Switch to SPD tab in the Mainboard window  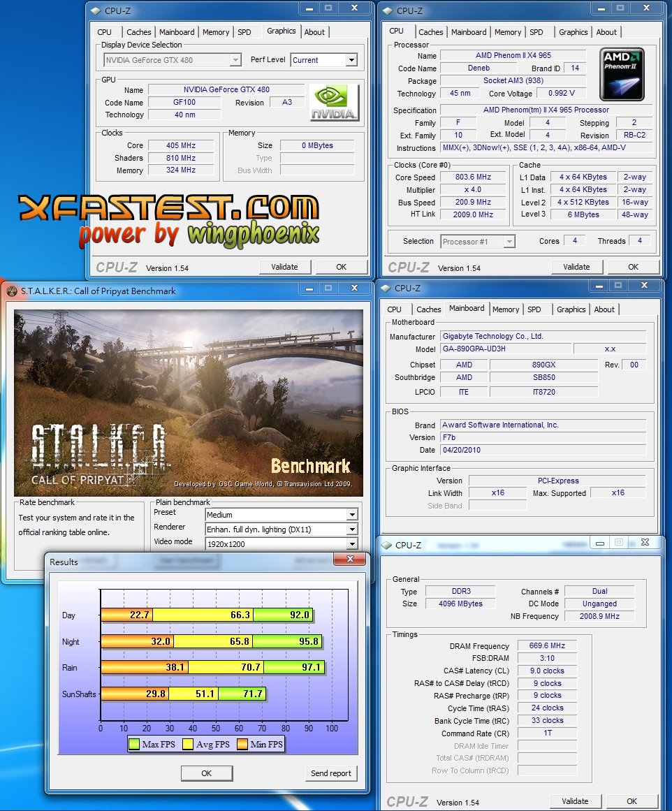(x=534, y=309)
